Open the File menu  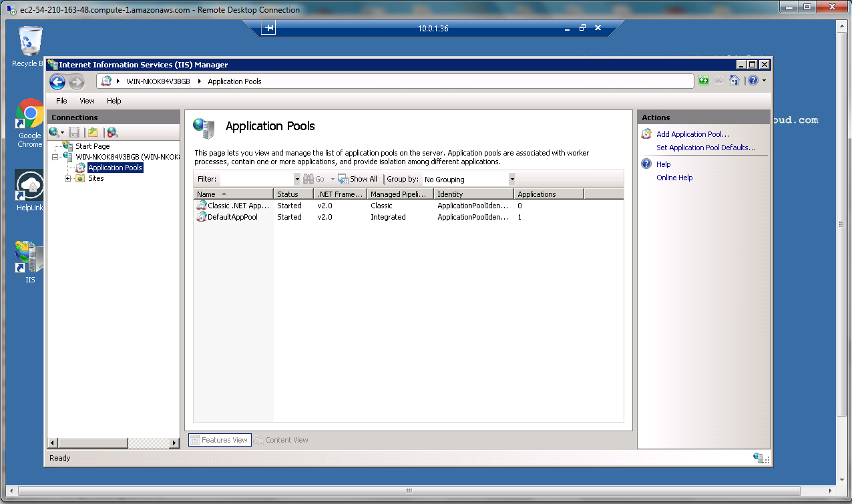coord(61,101)
